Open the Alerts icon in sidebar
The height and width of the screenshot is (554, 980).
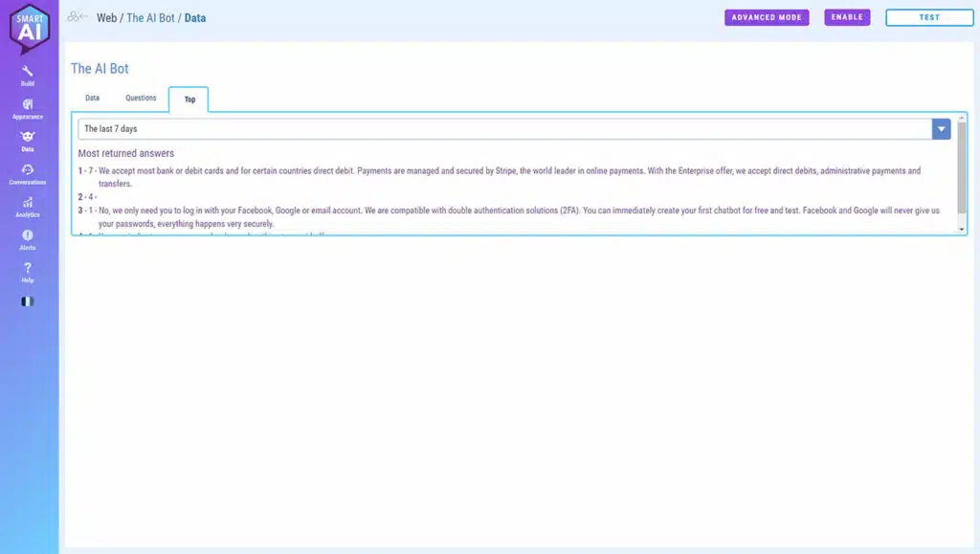point(28,237)
